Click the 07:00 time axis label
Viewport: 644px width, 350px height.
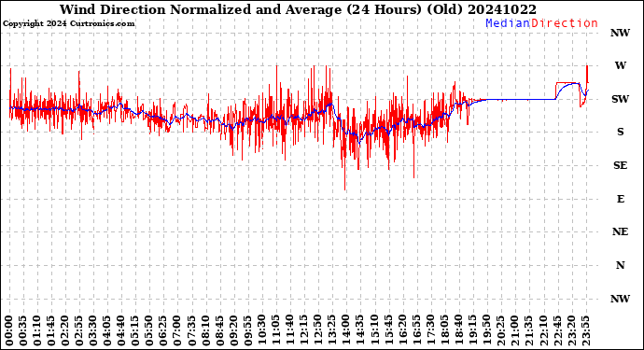(177, 330)
